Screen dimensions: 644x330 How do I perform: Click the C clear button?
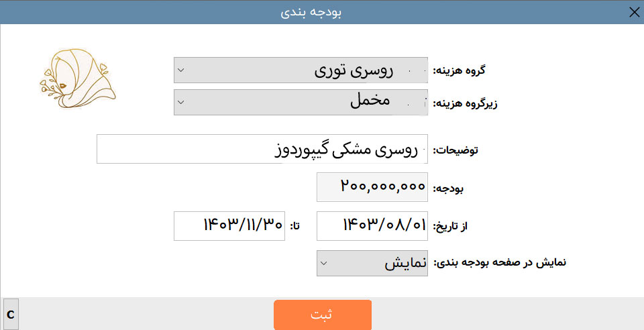click(x=11, y=315)
